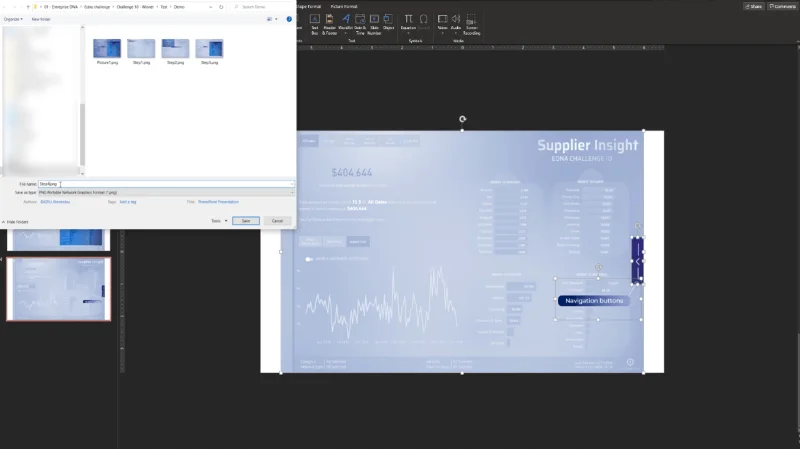Click the rotation handle above the slide image
Image resolution: width=800 pixels, height=449 pixels.
462,119
